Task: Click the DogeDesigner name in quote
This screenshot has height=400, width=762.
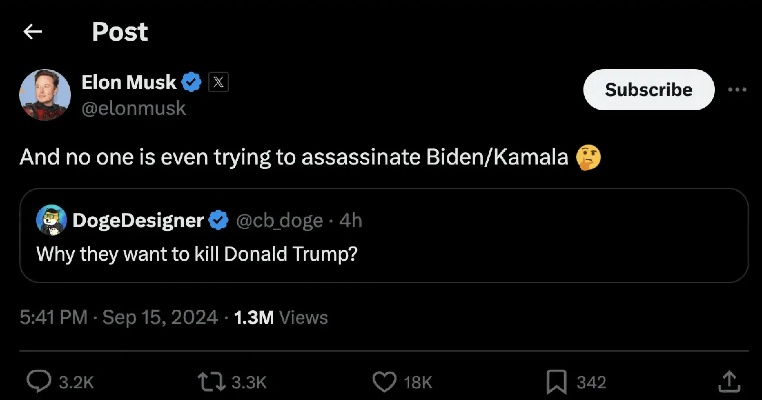Action: [138, 219]
